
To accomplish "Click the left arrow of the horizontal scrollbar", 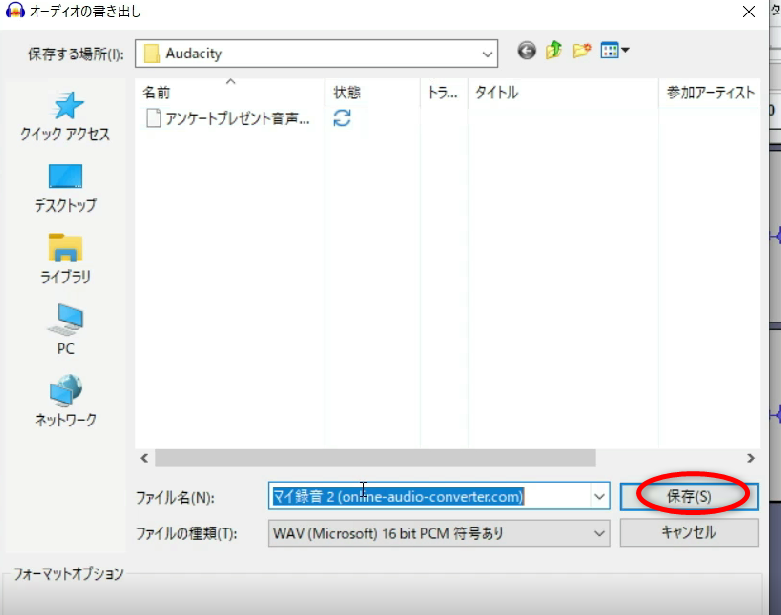I will point(144,458).
